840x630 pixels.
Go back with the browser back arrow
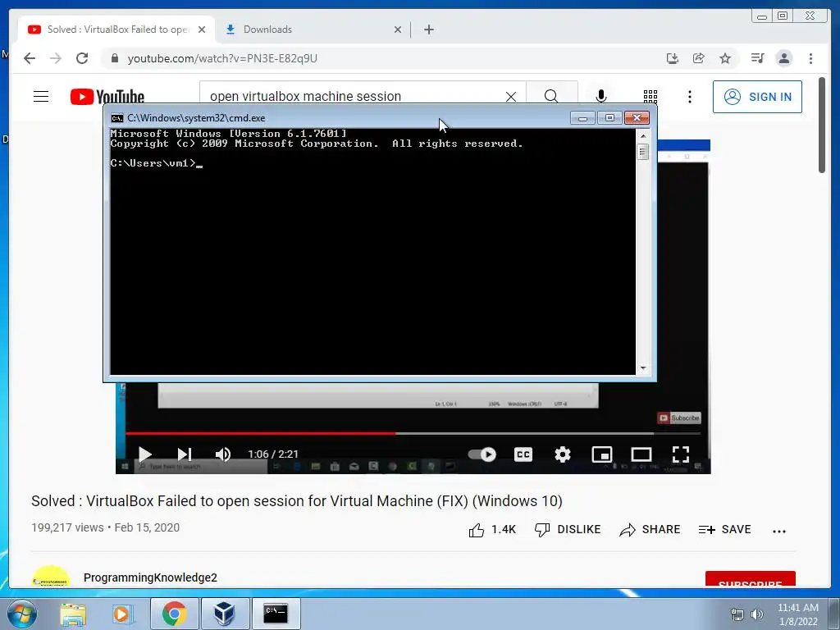click(x=30, y=58)
